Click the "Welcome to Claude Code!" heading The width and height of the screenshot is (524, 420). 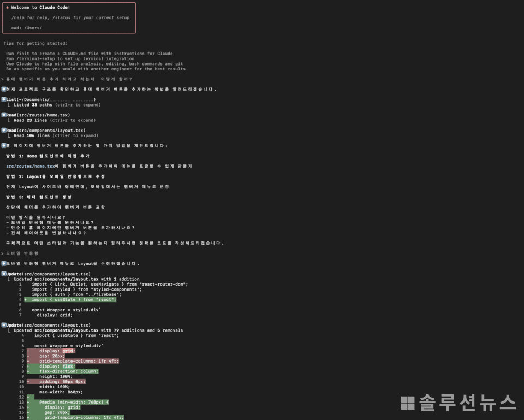click(40, 7)
